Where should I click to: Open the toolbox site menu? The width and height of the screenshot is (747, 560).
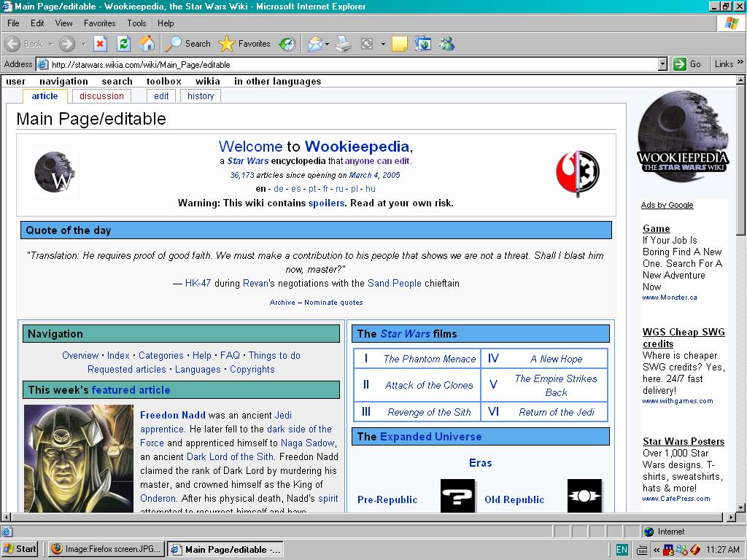(x=164, y=82)
